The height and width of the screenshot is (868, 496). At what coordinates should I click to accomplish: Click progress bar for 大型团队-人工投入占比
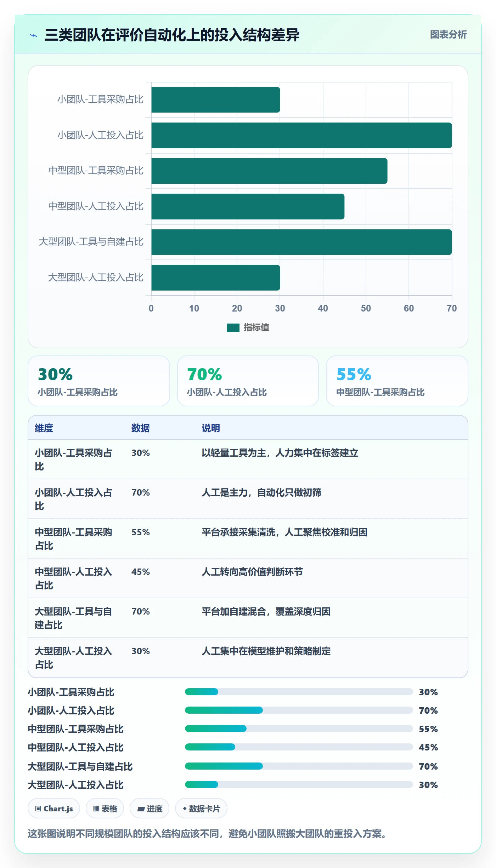[x=299, y=784]
